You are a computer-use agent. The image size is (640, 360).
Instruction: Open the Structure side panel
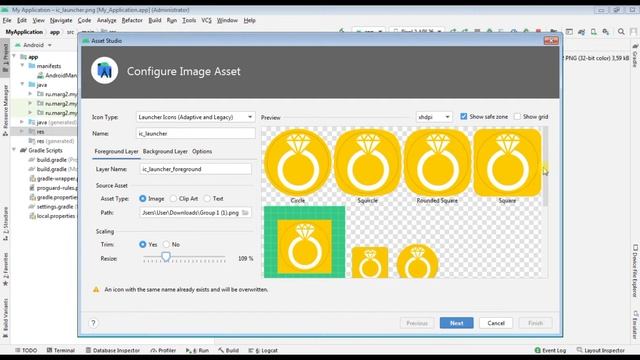click(x=5, y=224)
